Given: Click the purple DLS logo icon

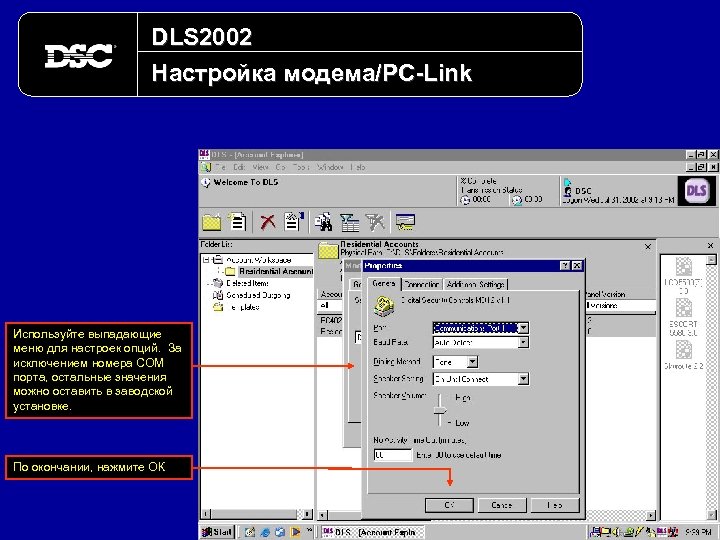Looking at the screenshot, I should click(x=696, y=190).
